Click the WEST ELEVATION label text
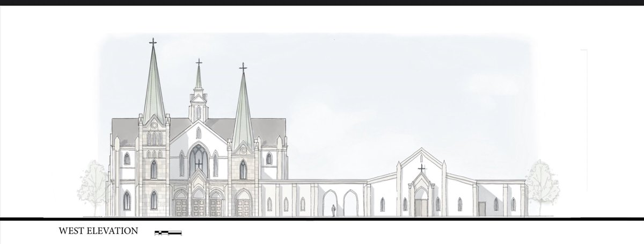The width and height of the screenshot is (644, 244). click(98, 232)
